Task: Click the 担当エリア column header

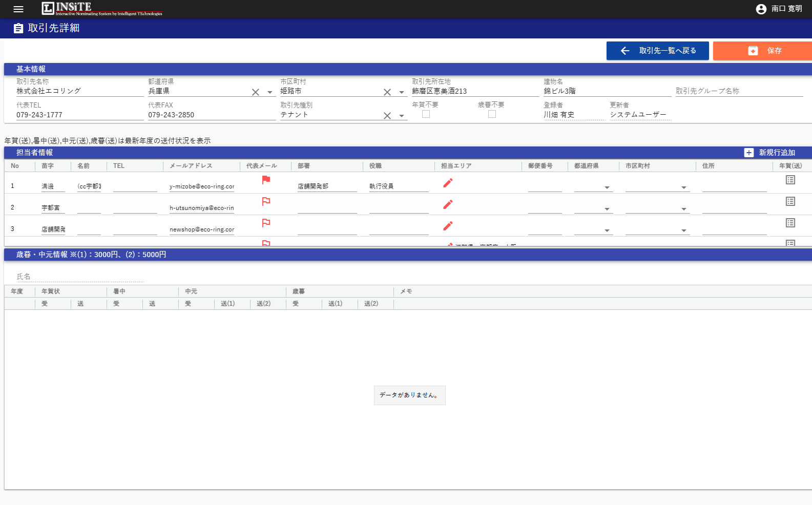Action: pos(456,166)
